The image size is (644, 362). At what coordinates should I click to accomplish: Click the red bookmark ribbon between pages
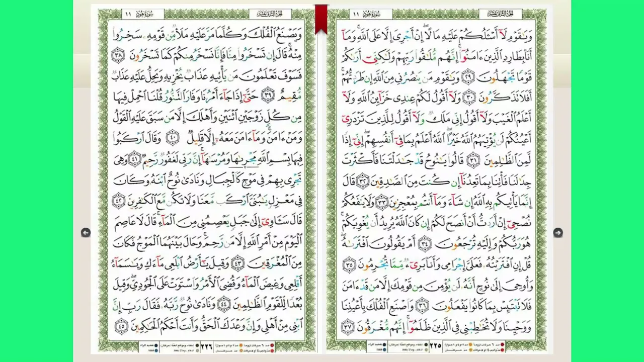point(321,19)
